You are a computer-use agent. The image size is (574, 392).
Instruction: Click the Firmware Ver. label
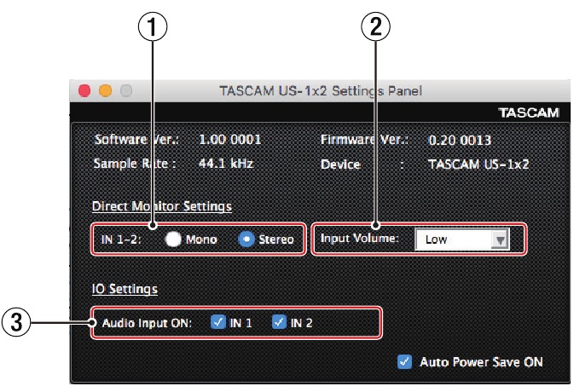click(364, 140)
